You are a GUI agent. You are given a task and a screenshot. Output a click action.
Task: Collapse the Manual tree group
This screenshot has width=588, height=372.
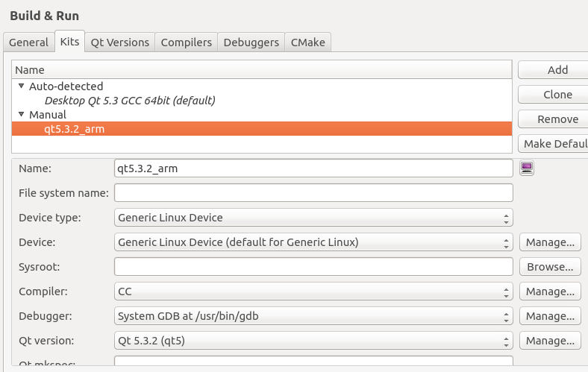(22, 114)
